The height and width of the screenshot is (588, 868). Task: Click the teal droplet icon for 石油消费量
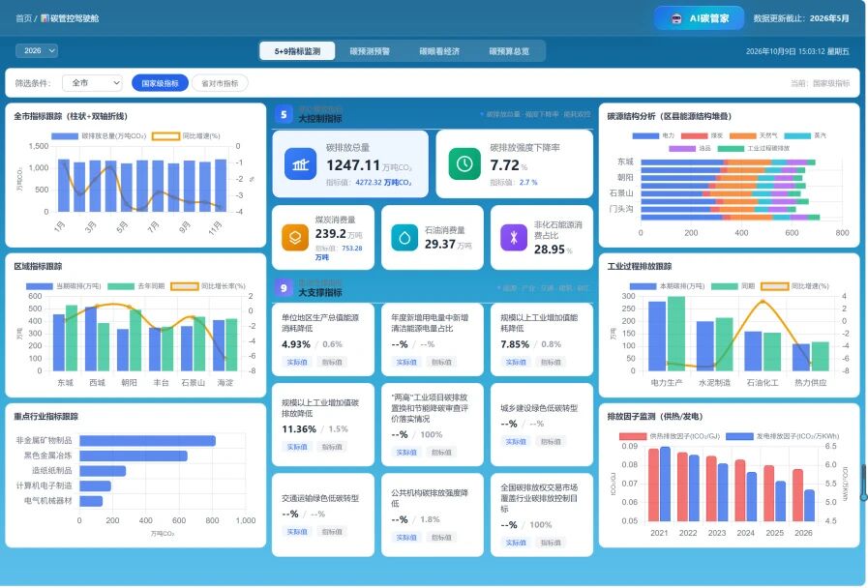click(x=404, y=237)
